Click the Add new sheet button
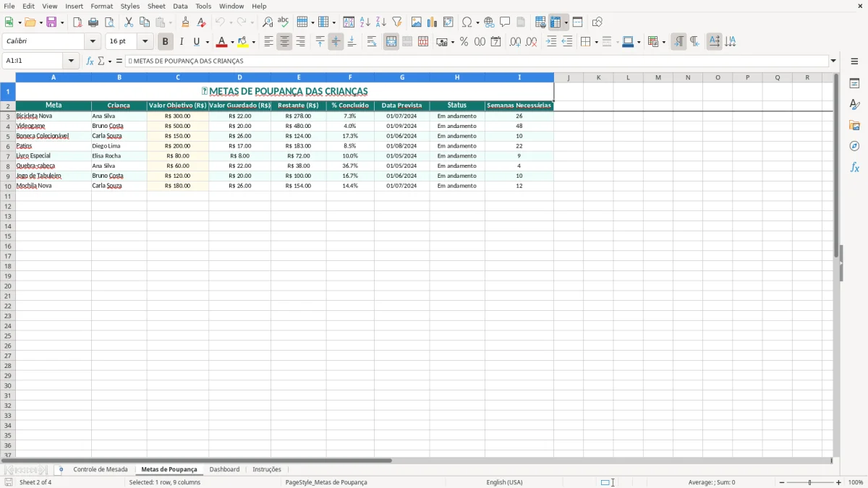Image resolution: width=868 pixels, height=488 pixels. pyautogui.click(x=61, y=469)
